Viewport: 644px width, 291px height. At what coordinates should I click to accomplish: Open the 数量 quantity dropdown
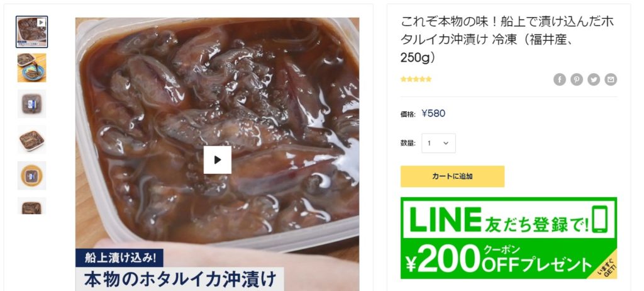coord(438,143)
